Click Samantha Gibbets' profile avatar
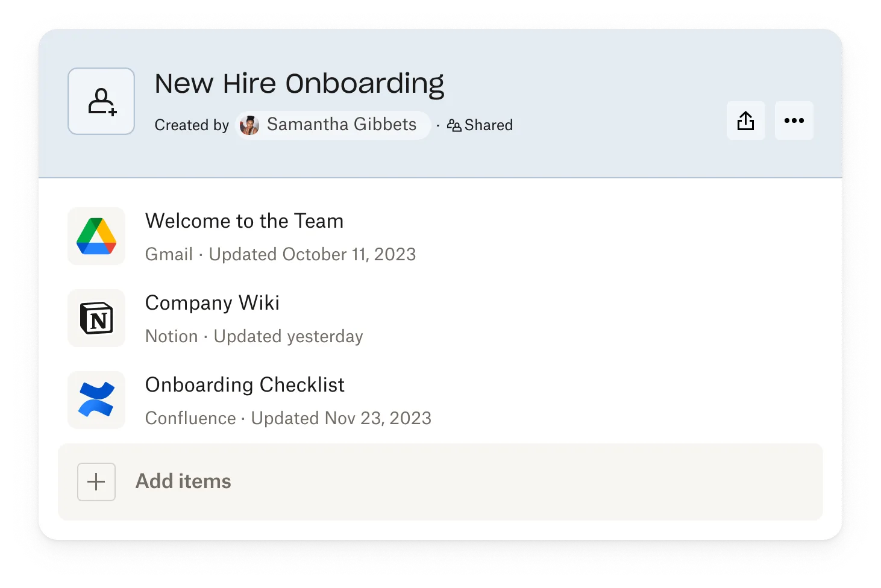The height and width of the screenshot is (588, 881). tap(249, 125)
